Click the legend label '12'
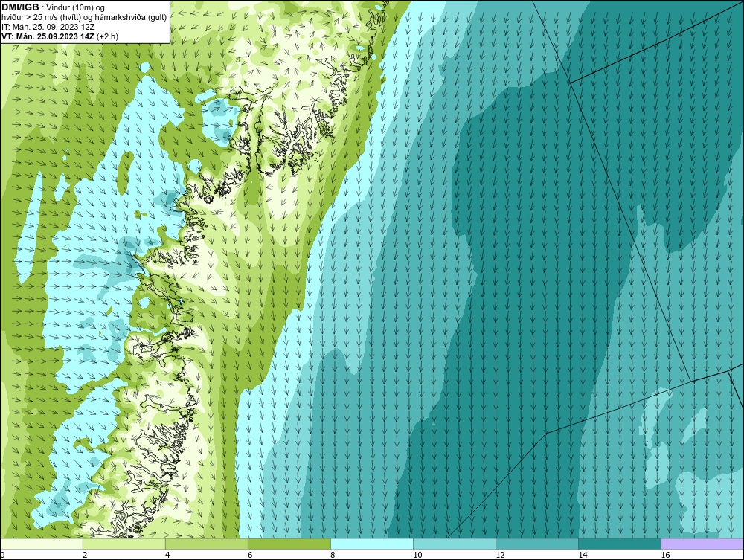The height and width of the screenshot is (560, 744). coord(500,555)
